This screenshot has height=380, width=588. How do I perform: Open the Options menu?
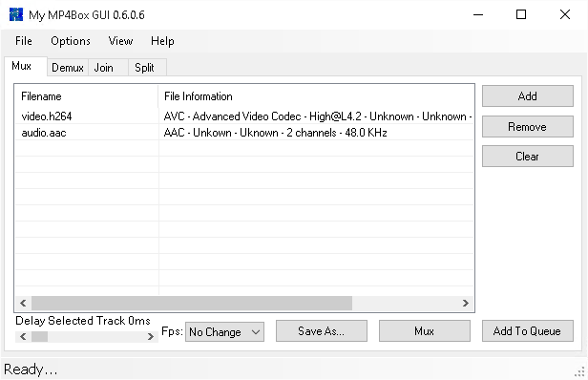coord(71,41)
